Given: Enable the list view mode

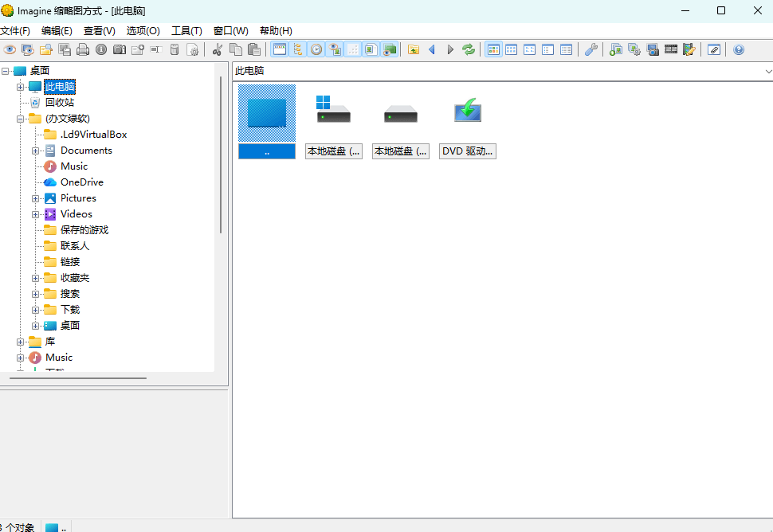Looking at the screenshot, I should coord(547,49).
